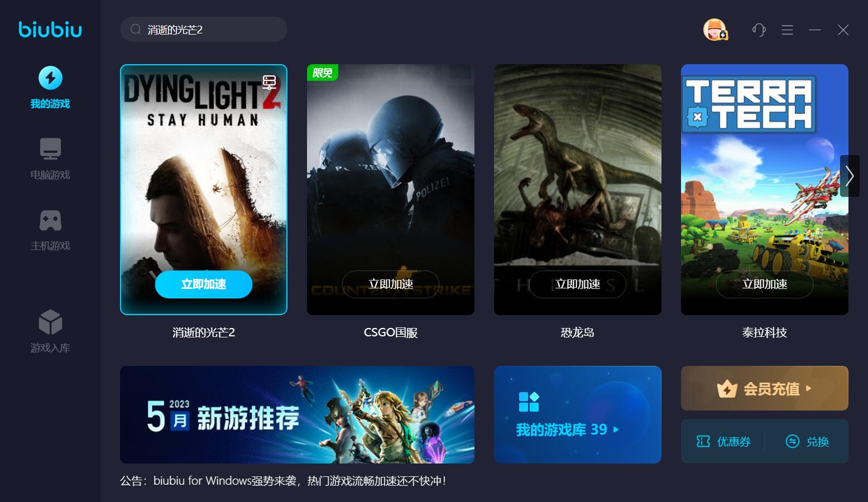Click the search field with 消逝的光芒2

click(204, 30)
